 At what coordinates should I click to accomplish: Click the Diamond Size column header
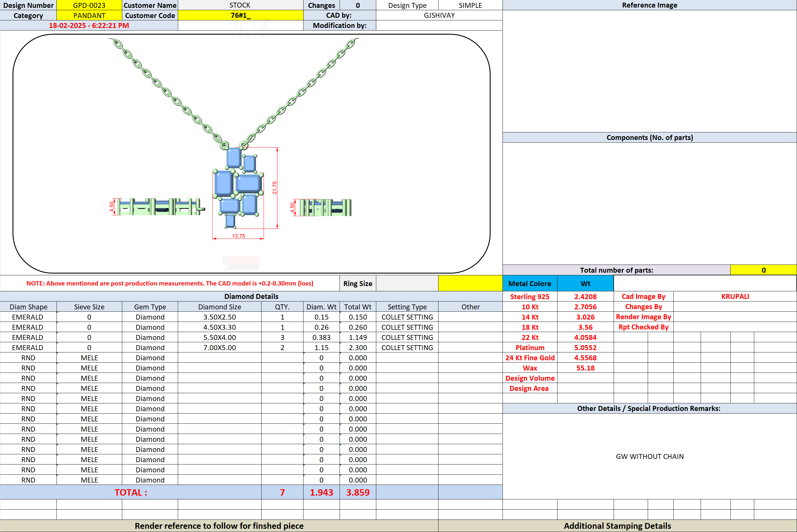(219, 307)
